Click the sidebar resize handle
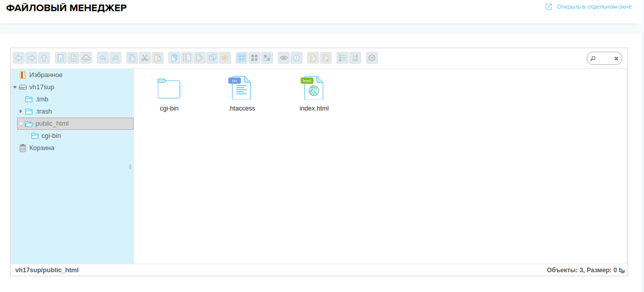Viewport: 644px width, 292px height. click(130, 167)
